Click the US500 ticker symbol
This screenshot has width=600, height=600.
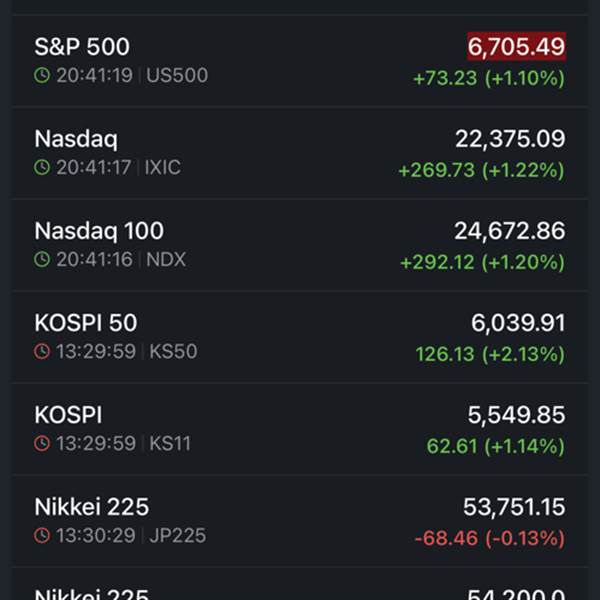(177, 75)
